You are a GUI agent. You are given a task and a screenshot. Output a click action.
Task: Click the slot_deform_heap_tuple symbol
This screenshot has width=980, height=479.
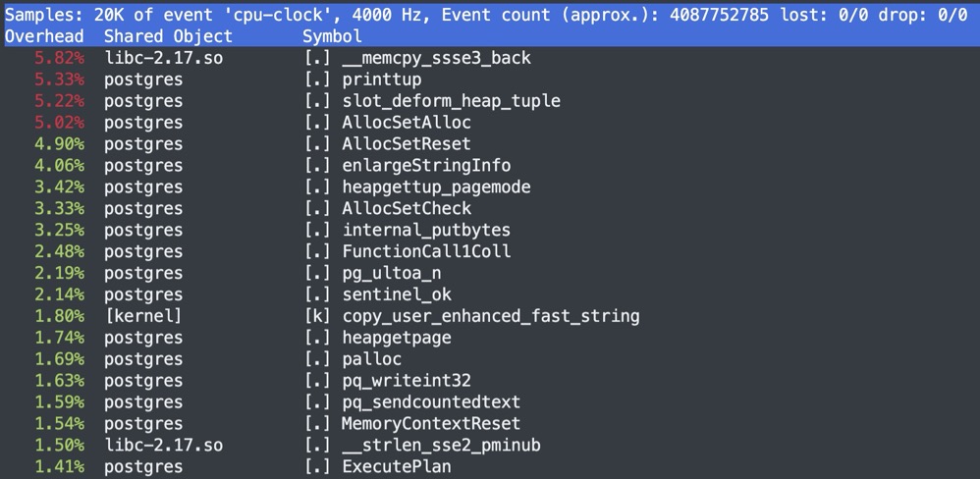tap(451, 101)
